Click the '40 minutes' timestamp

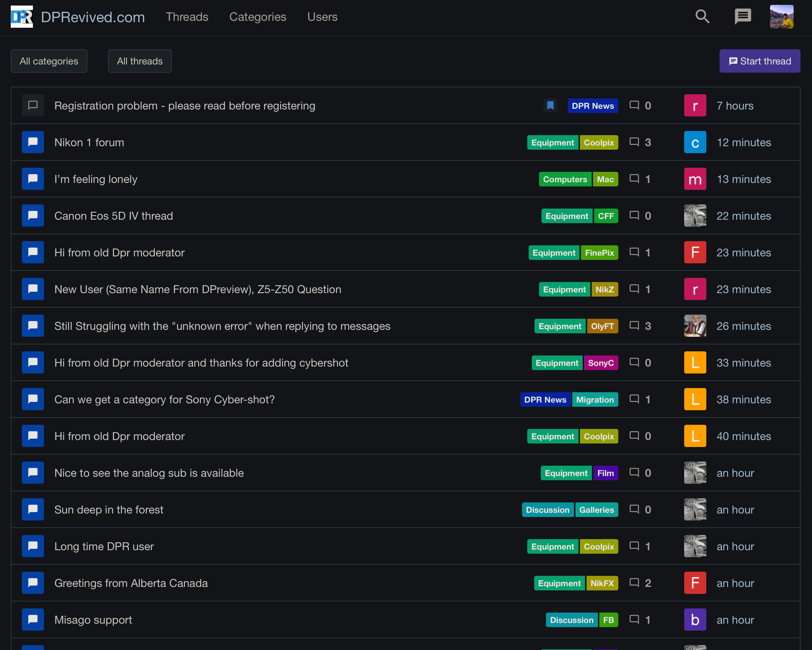[743, 436]
